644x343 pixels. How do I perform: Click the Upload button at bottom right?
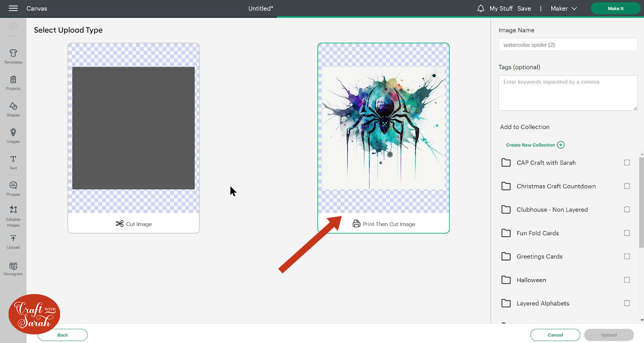click(609, 335)
